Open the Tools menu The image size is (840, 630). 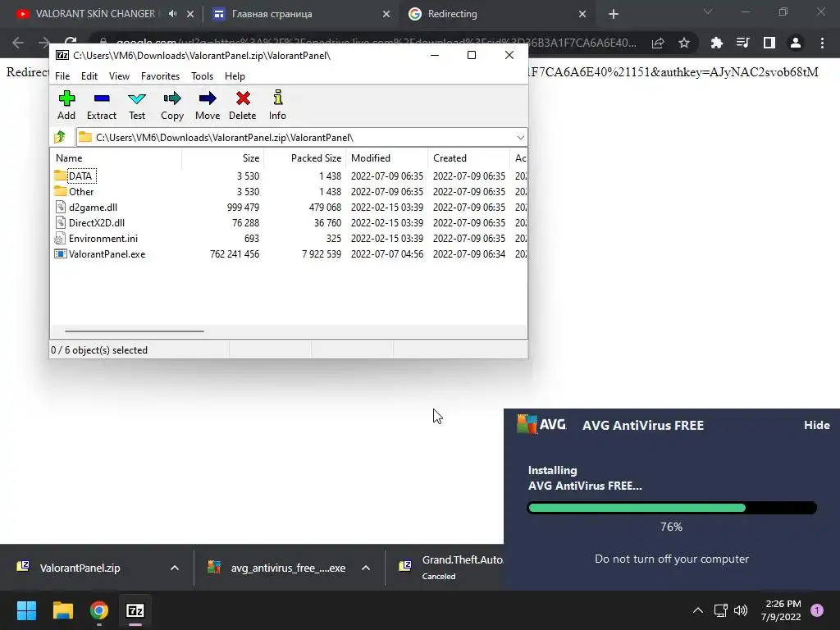[x=202, y=76]
